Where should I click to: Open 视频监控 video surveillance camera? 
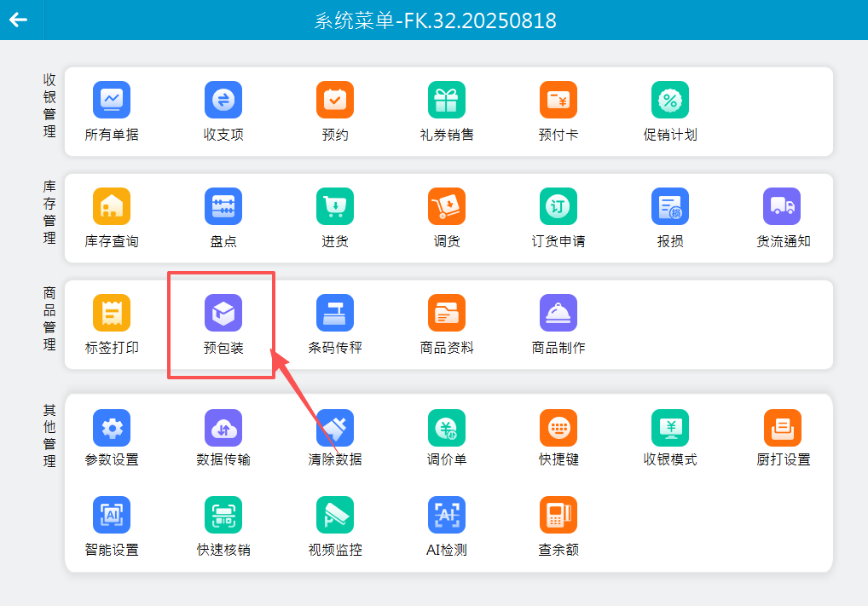pyautogui.click(x=335, y=516)
